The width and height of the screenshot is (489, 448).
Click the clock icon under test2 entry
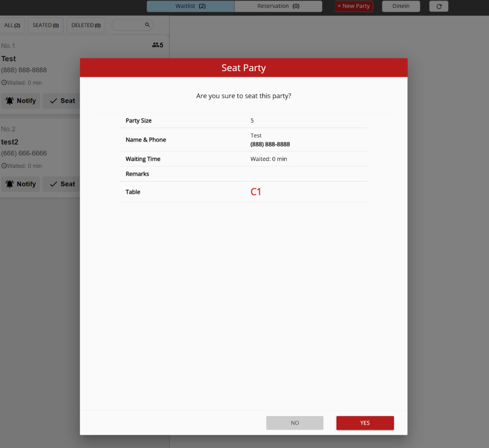pos(4,166)
